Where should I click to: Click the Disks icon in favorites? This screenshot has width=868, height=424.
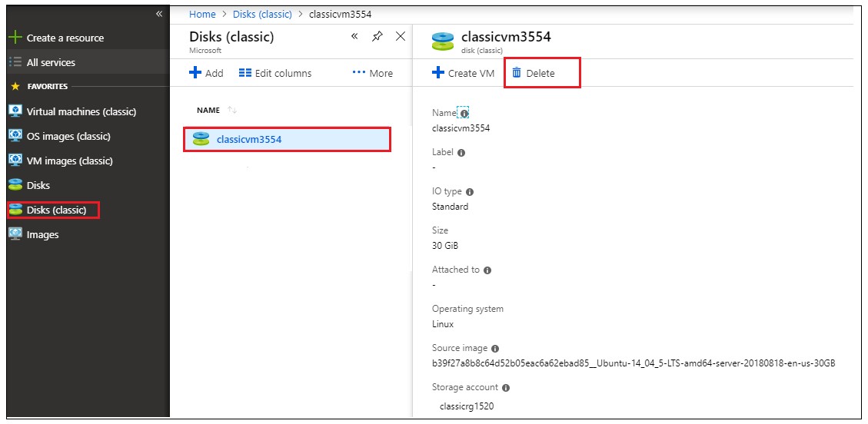15,185
